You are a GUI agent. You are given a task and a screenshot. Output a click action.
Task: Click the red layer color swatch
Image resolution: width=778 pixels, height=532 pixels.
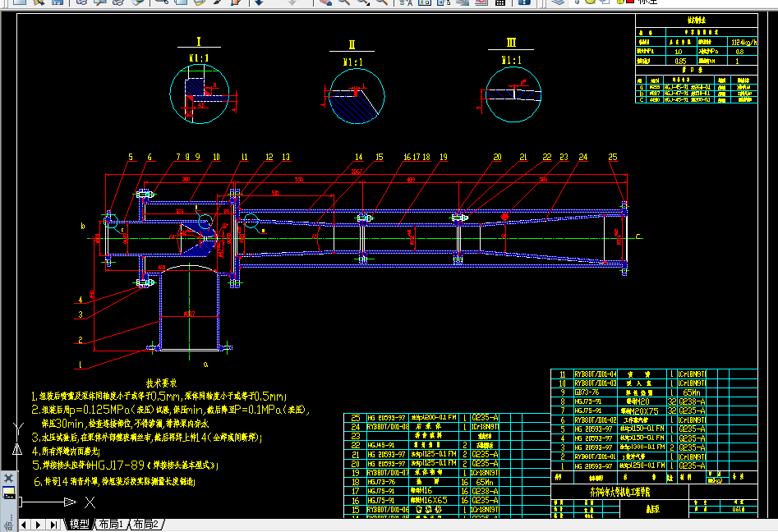click(x=629, y=2)
